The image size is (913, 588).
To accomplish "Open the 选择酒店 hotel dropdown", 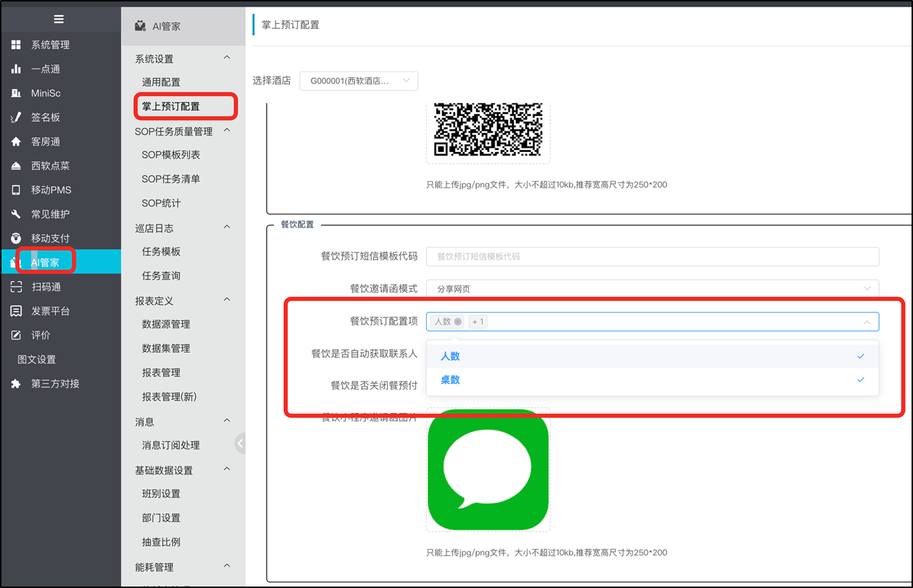I will [359, 81].
